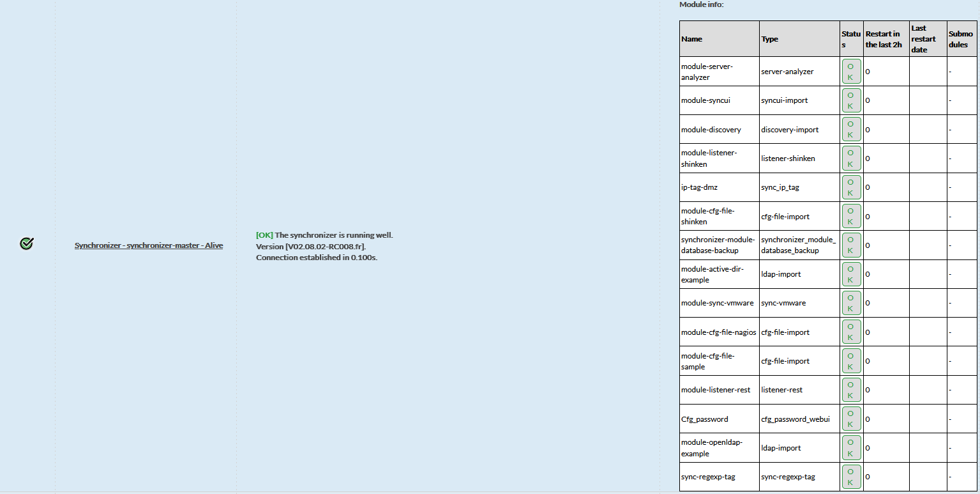
Task: Click the OK badge for sync-regexp-tag row
Action: click(x=851, y=477)
